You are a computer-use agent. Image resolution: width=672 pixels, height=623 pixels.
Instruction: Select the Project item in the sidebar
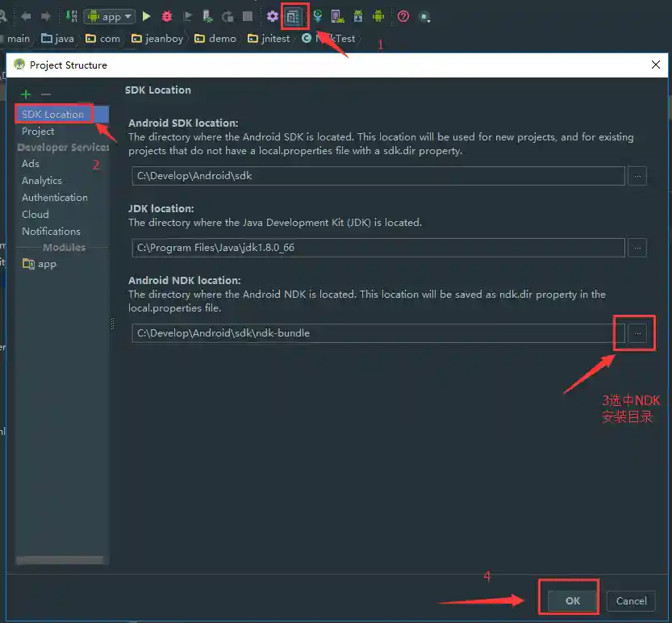coord(38,132)
